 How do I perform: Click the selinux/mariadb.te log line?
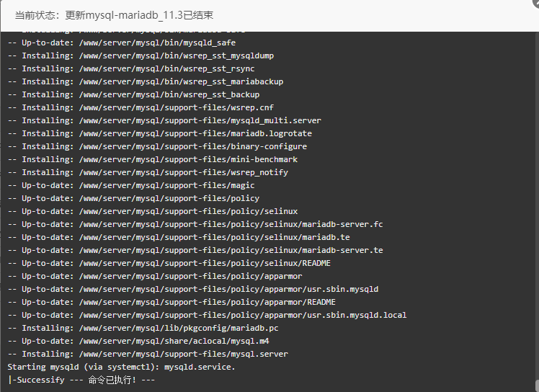coord(179,237)
